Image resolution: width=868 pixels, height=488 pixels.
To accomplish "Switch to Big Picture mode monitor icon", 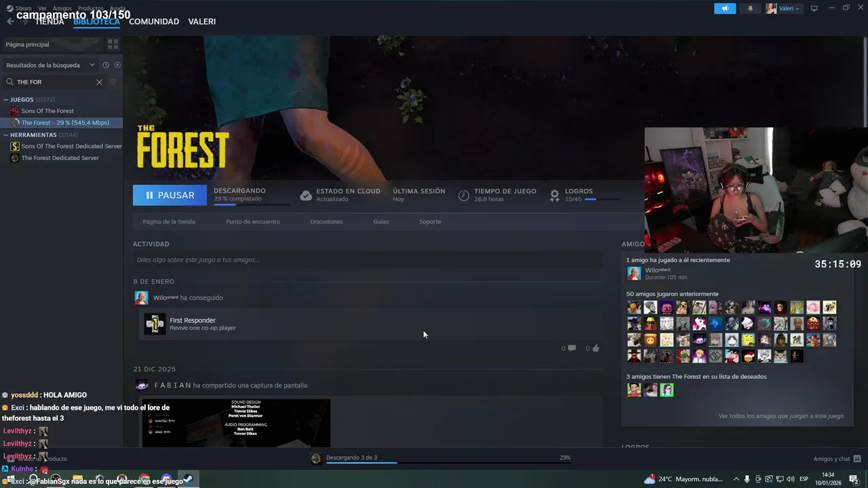I will tap(814, 8).
